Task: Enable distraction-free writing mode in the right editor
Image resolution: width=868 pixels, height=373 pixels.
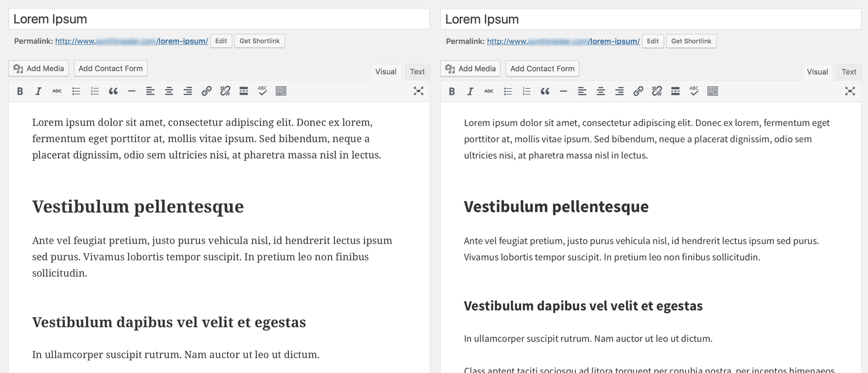Action: pos(850,91)
